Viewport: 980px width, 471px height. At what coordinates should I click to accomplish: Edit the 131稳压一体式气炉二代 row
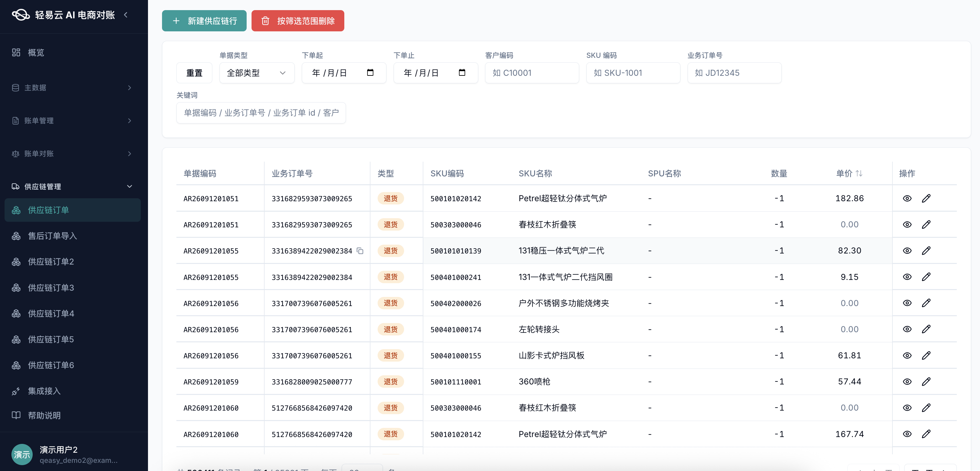point(926,251)
